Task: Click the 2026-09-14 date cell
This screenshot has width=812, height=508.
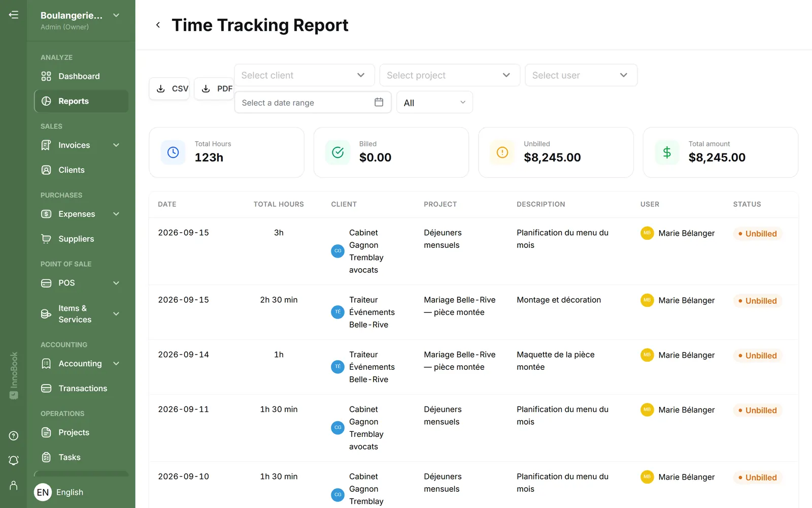Action: point(183,355)
